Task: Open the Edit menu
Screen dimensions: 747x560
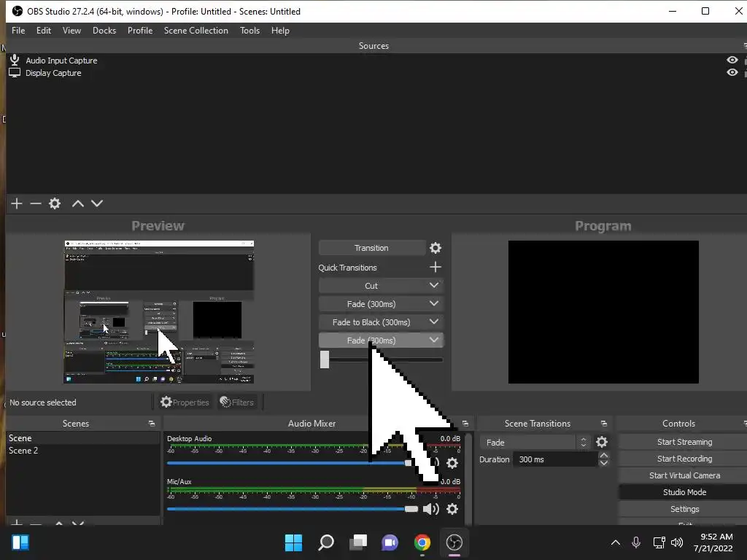Action: coord(43,31)
